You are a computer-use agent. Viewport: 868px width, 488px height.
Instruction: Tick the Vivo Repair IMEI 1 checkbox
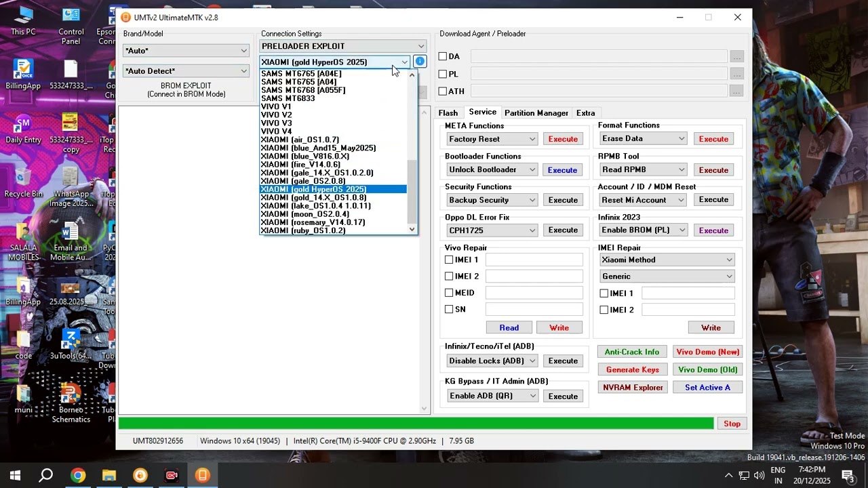pyautogui.click(x=449, y=260)
